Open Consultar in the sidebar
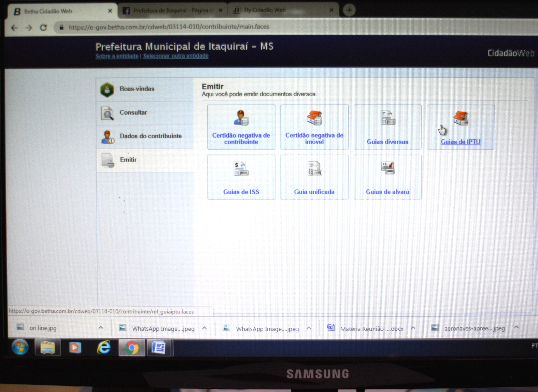Image resolution: width=538 pixels, height=392 pixels. [x=145, y=113]
